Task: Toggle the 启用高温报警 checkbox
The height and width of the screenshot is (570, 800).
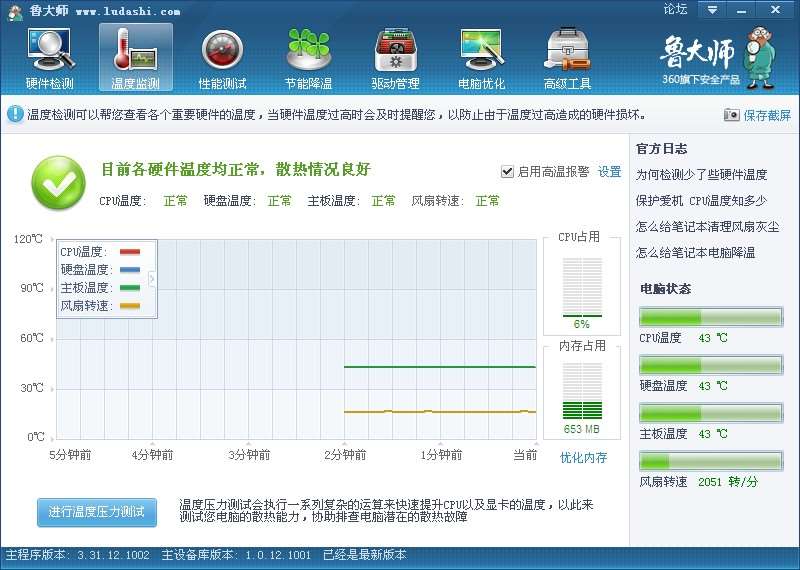Action: point(507,171)
